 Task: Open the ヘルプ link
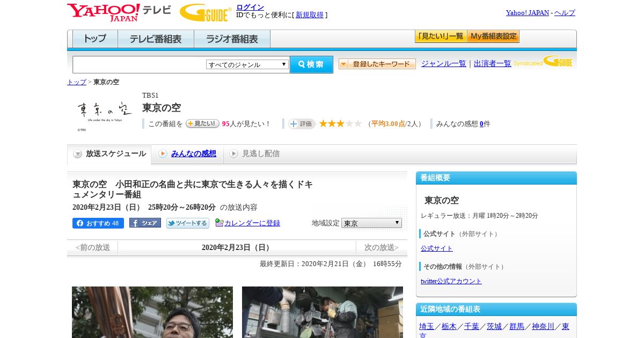[x=565, y=12]
